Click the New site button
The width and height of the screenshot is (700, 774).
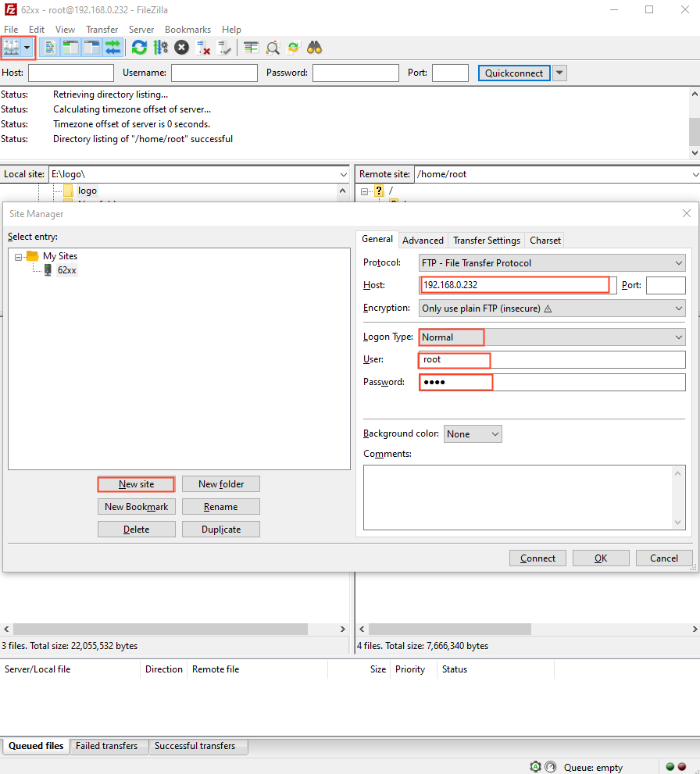[x=136, y=484]
